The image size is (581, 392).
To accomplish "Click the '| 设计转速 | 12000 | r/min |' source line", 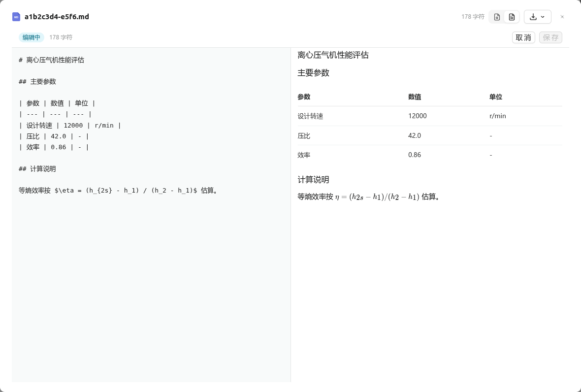I will 70,125.
